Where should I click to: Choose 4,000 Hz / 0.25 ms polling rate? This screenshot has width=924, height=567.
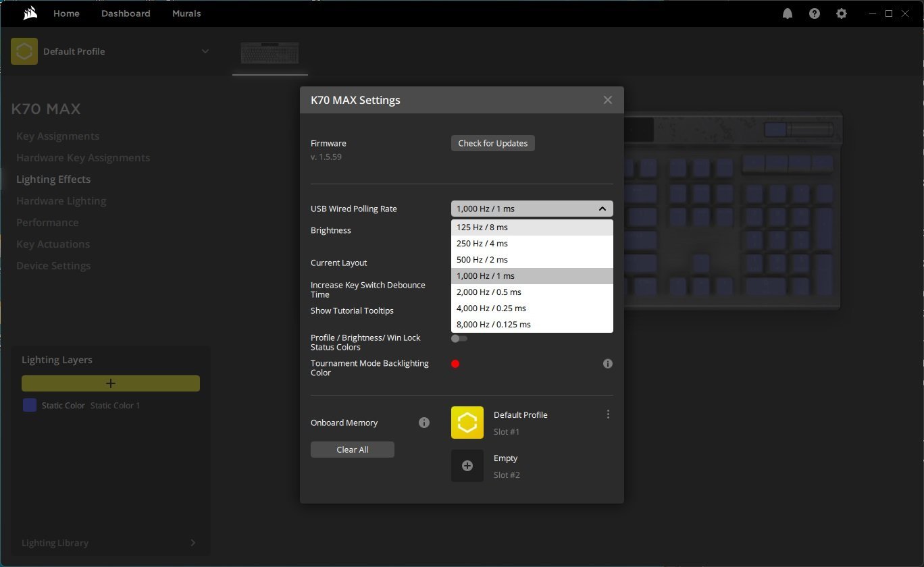click(532, 308)
